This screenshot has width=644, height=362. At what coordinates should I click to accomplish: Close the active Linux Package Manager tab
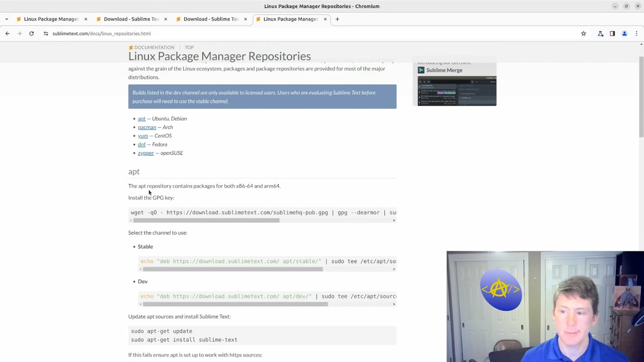(325, 19)
